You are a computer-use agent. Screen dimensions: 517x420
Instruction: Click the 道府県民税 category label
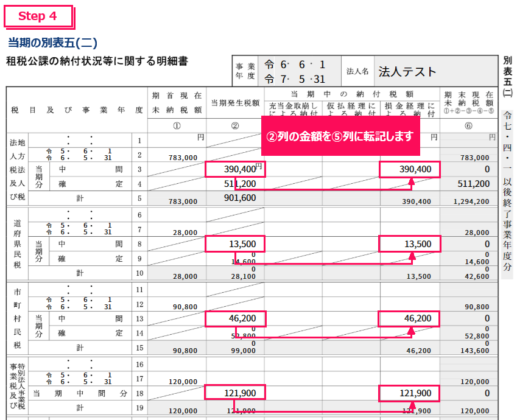click(17, 244)
